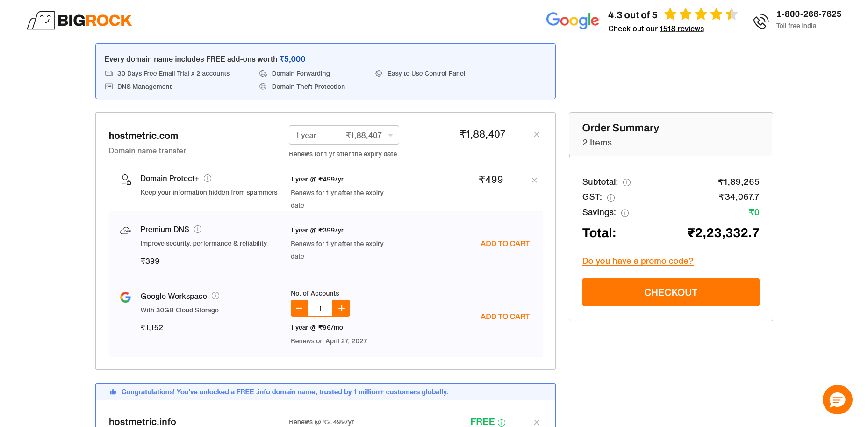The image size is (868, 427).
Task: Click the DNS Management icon
Action: 109,87
